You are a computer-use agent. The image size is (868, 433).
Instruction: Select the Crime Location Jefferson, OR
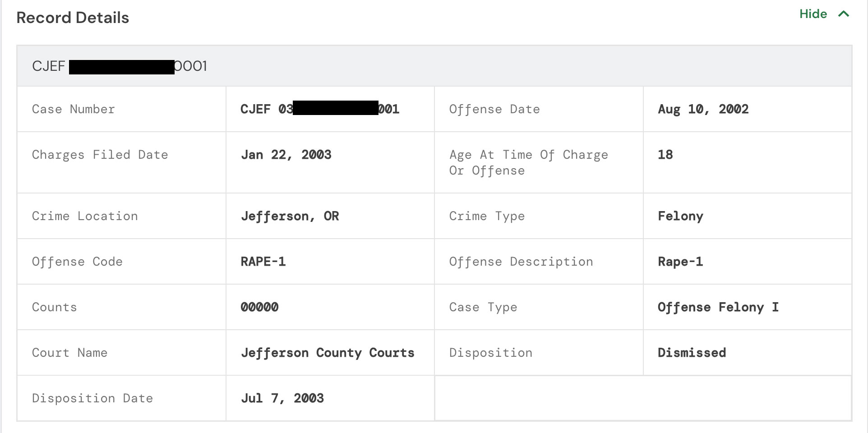coord(290,216)
